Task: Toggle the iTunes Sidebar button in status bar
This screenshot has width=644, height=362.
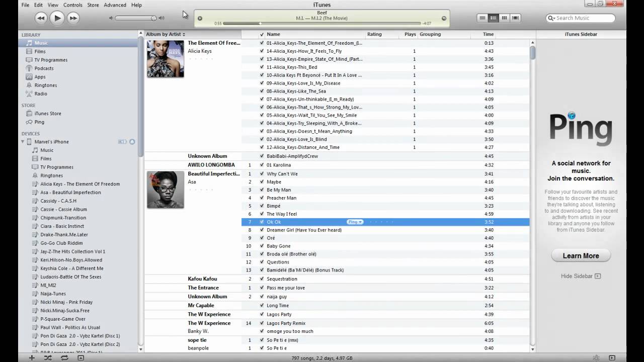Action: 612,358
